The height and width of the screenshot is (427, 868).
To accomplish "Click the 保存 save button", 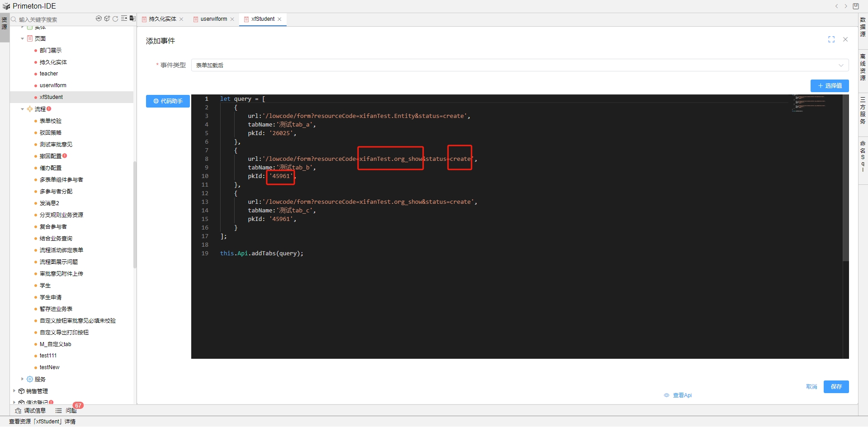I will 836,387.
